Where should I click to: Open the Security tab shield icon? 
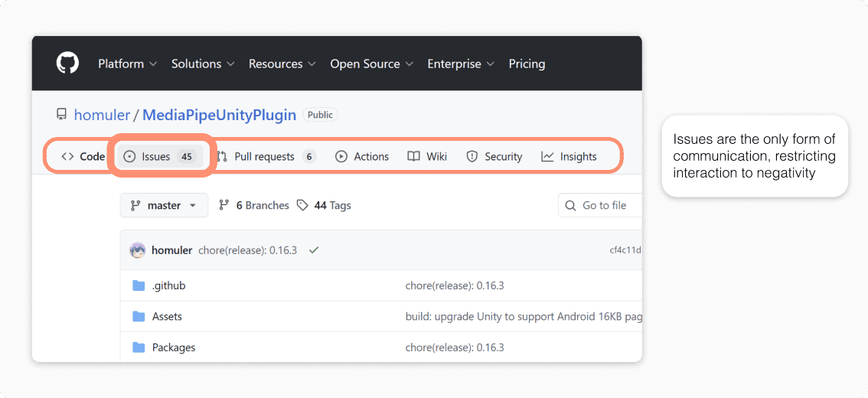(x=472, y=157)
